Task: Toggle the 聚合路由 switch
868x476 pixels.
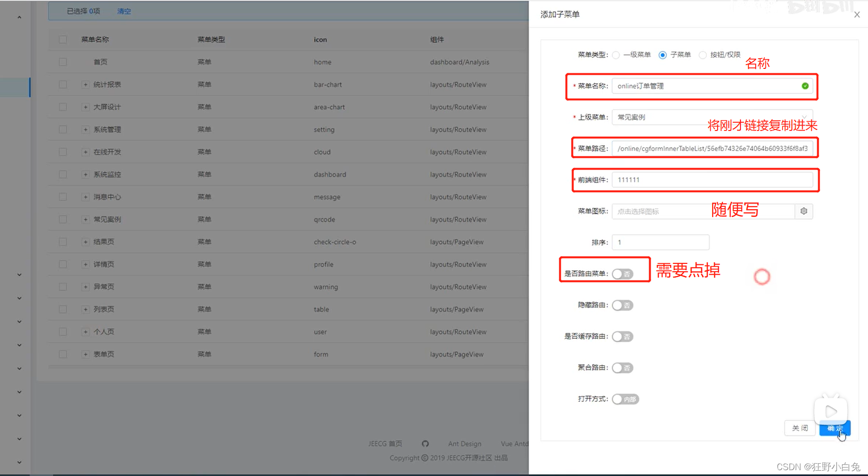Action: tap(622, 368)
